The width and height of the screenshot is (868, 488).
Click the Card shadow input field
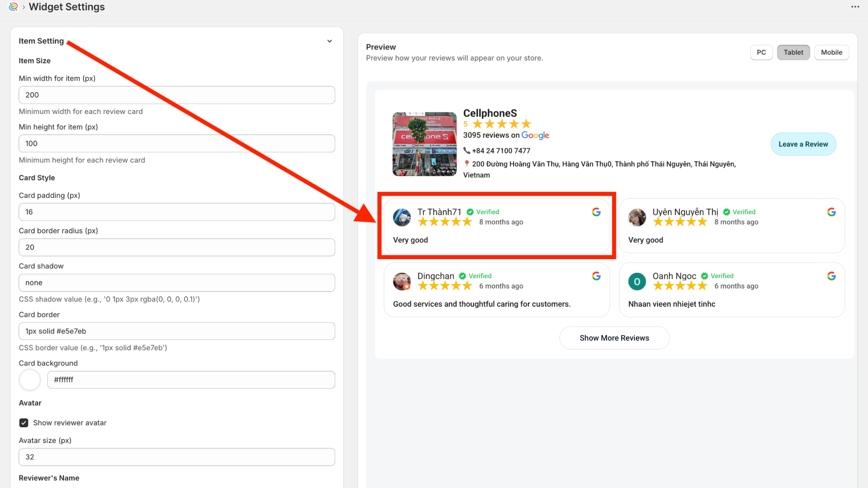click(x=176, y=282)
